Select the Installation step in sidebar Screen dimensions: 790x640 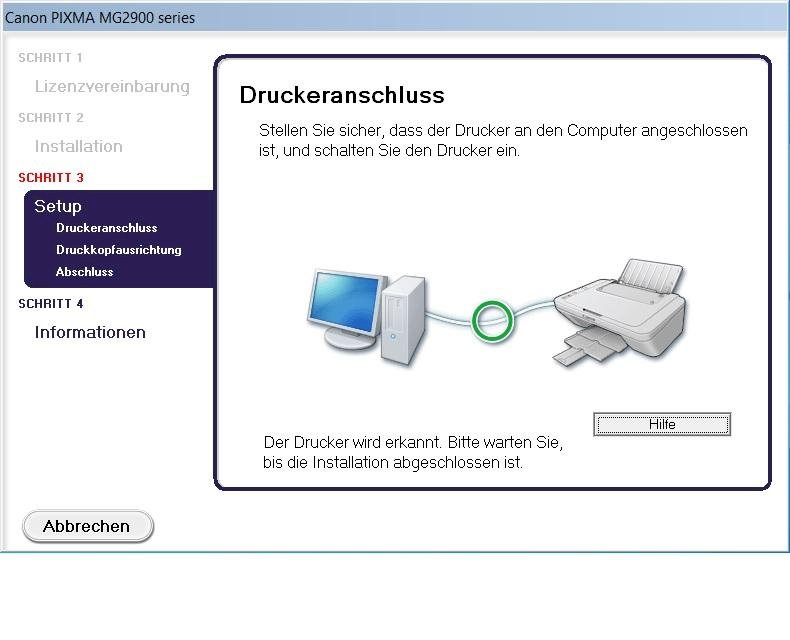coord(78,147)
